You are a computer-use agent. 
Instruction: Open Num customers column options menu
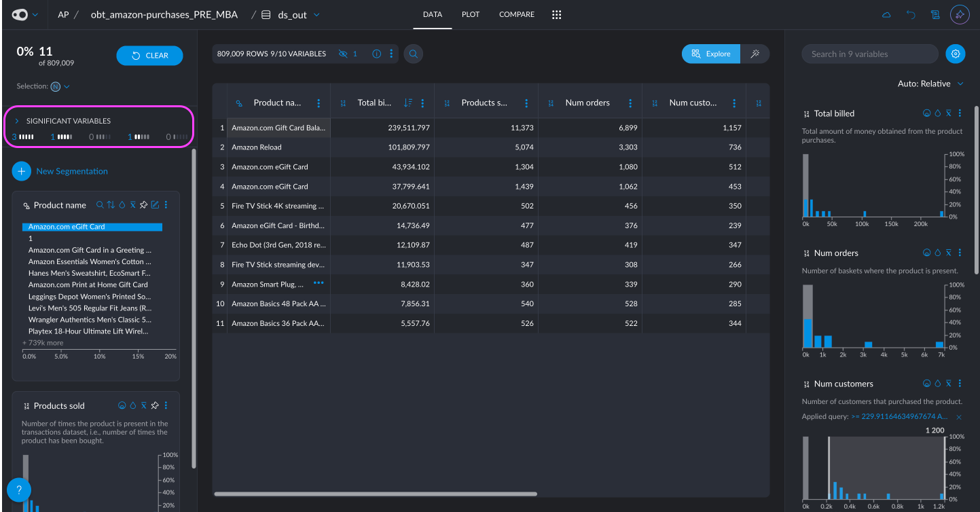[734, 103]
